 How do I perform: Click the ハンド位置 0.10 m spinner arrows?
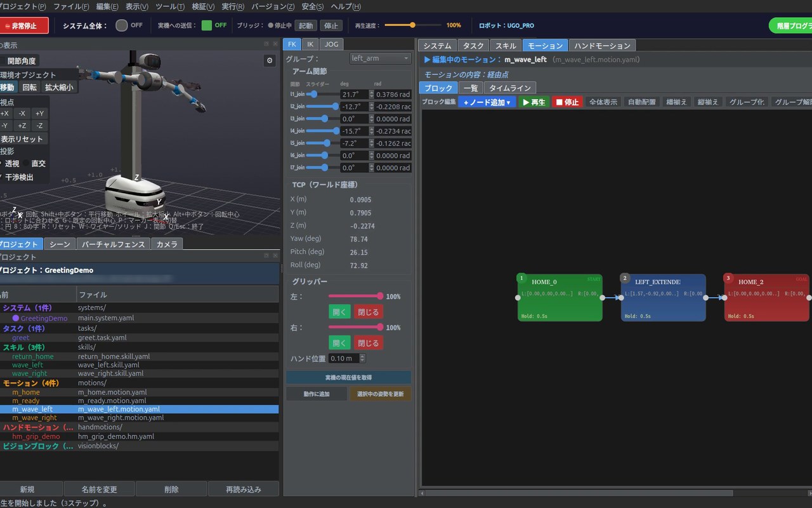tap(362, 358)
